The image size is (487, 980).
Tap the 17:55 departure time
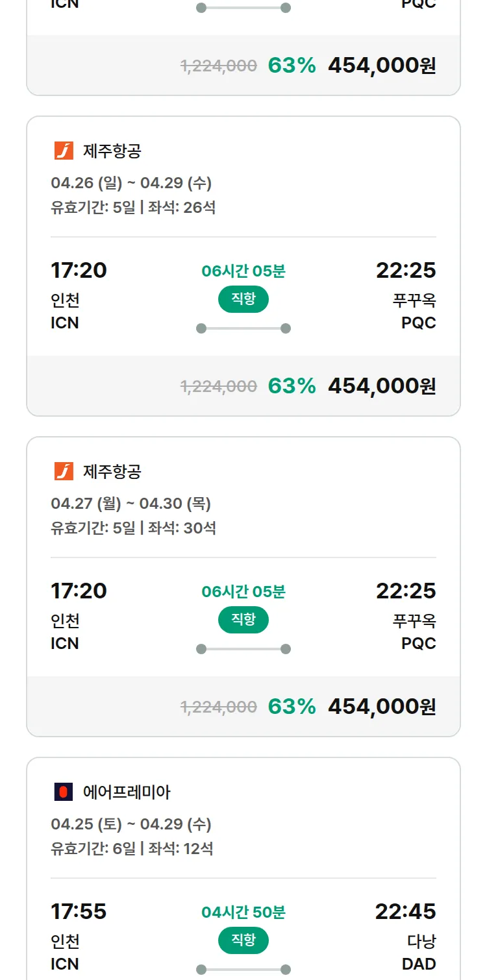click(79, 911)
